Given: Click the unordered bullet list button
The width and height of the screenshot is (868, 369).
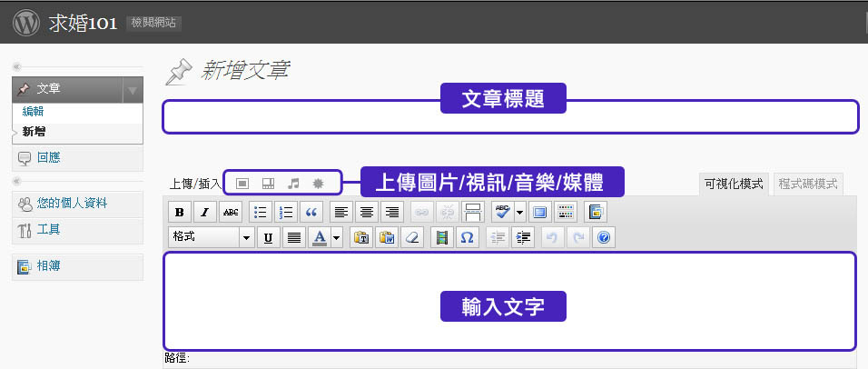Looking at the screenshot, I should (x=260, y=213).
